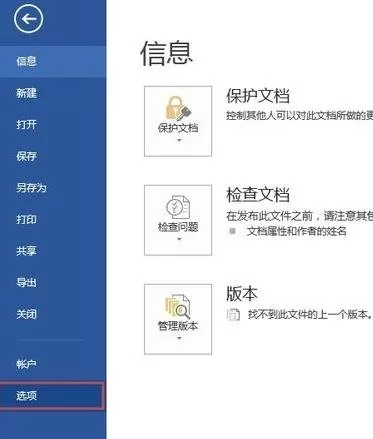The height and width of the screenshot is (439, 373).
Task: Click the 保护文档 section heading
Action: pyautogui.click(x=258, y=96)
